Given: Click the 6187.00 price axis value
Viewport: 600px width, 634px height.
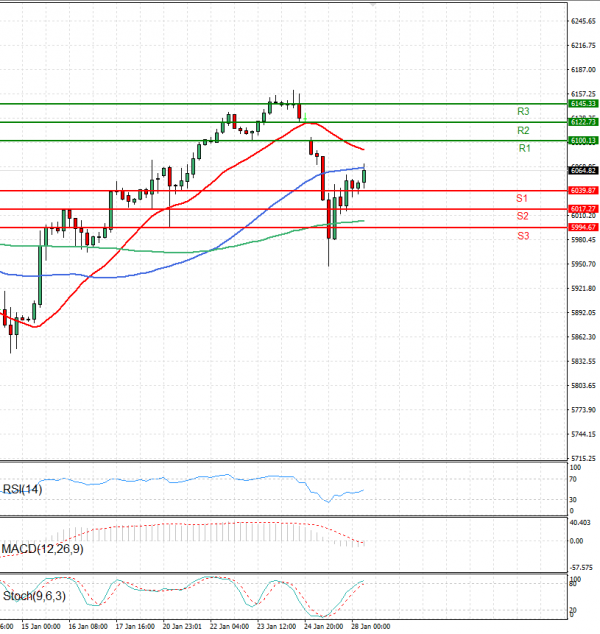Looking at the screenshot, I should click(x=583, y=70).
